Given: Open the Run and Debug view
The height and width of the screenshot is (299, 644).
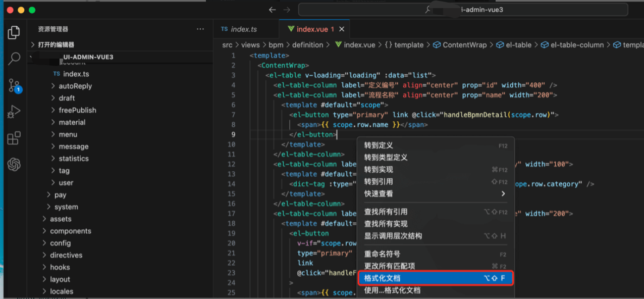Looking at the screenshot, I should point(14,112).
